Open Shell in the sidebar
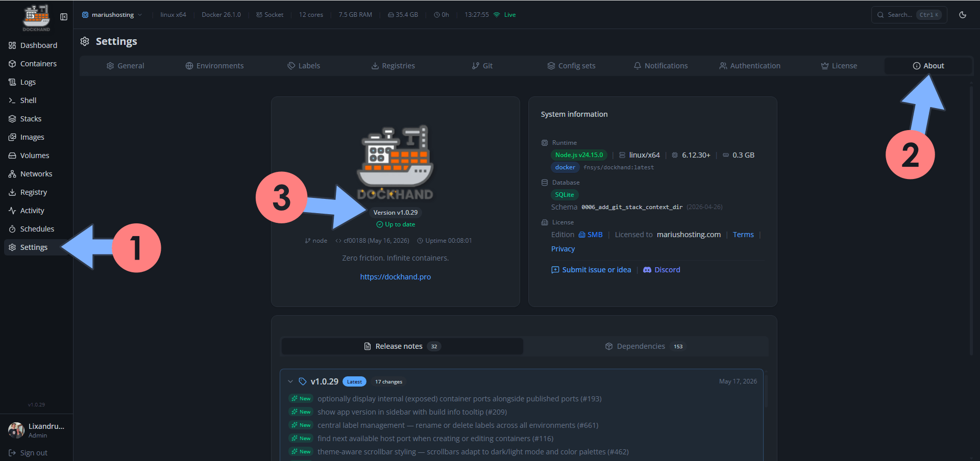The image size is (980, 461). [x=36, y=100]
